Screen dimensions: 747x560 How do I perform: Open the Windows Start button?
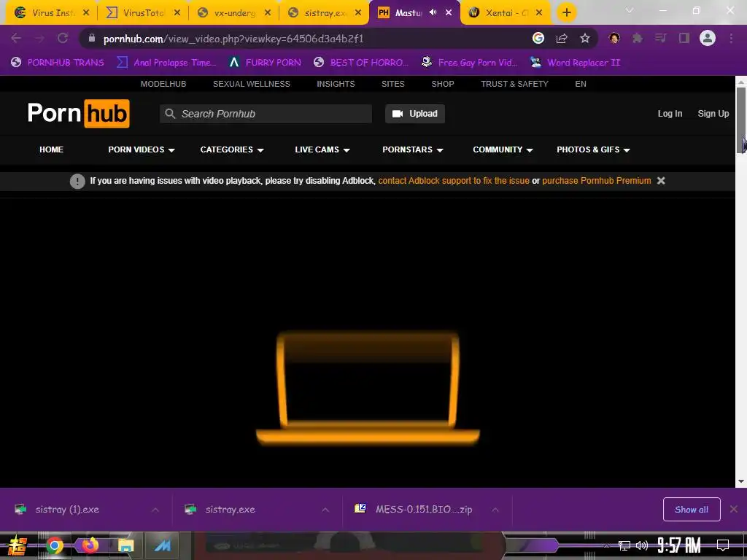pos(18,545)
